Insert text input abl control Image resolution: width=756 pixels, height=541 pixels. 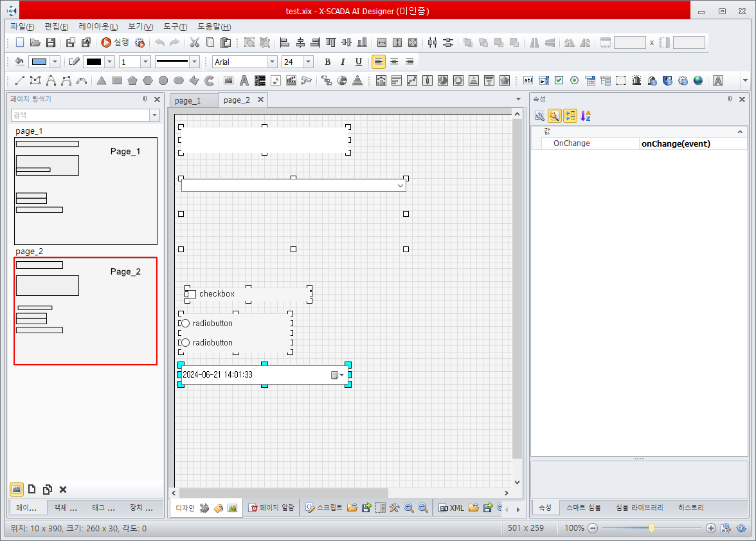click(528, 80)
